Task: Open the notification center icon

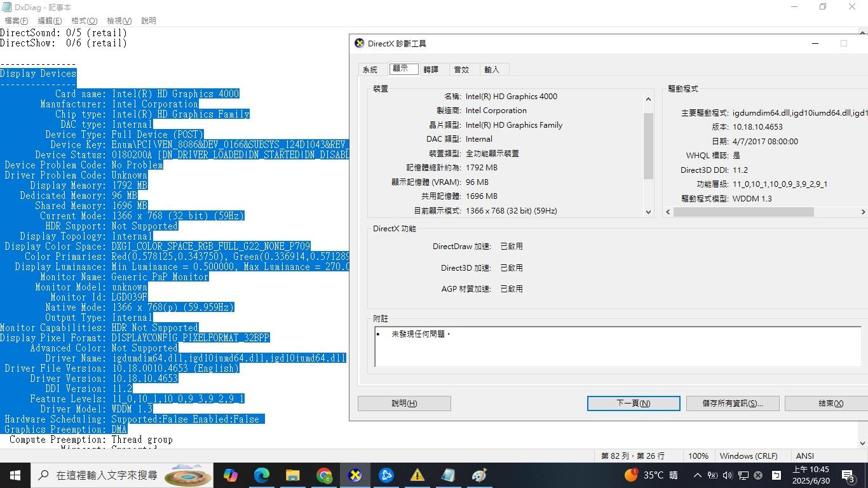Action: pyautogui.click(x=848, y=475)
